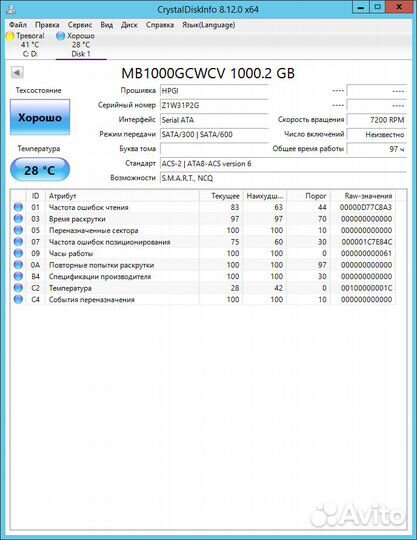Viewport: 417px width, 540px height.
Task: Select the Disk 1 tab with Хорошо status
Action: 81,45
